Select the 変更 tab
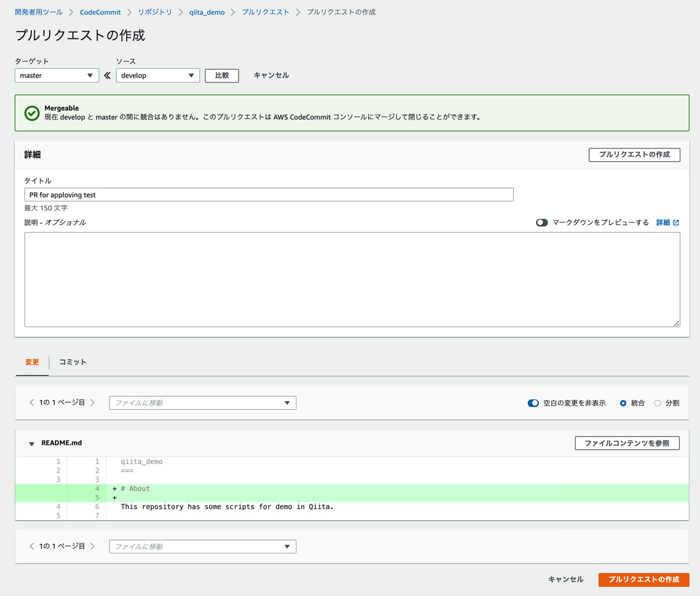Viewport: 700px width, 596px height. coord(32,362)
